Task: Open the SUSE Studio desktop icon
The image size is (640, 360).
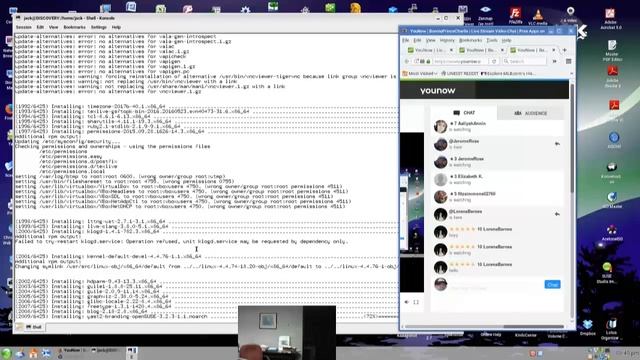Action: [607, 273]
